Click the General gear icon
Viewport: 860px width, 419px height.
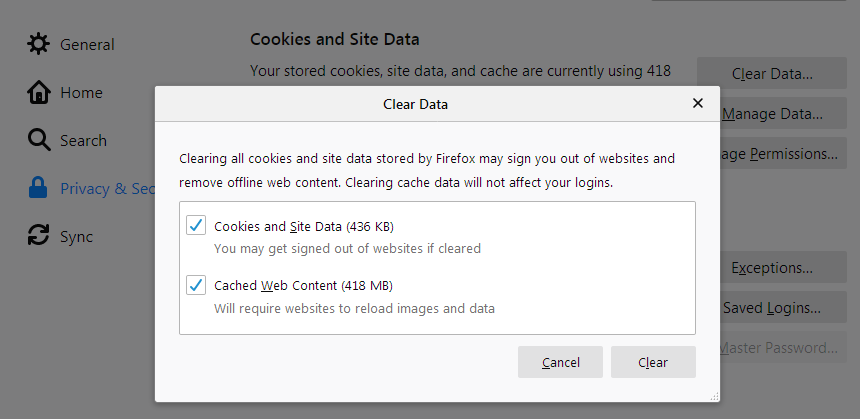tap(39, 44)
